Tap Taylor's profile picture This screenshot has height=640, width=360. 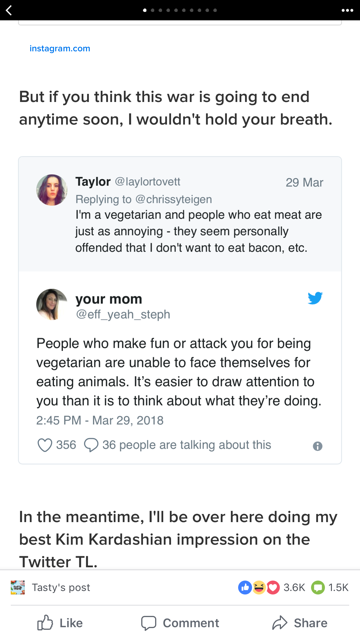coord(52,190)
